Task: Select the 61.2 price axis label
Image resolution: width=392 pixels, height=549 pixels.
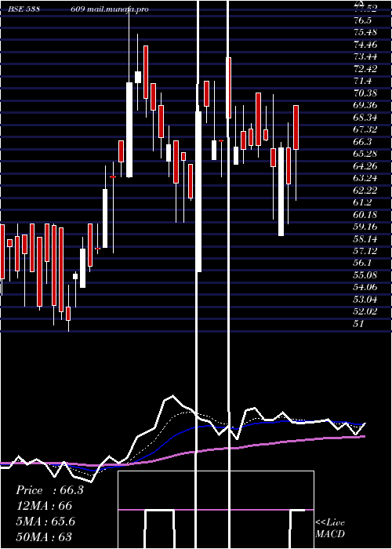Action: (362, 202)
